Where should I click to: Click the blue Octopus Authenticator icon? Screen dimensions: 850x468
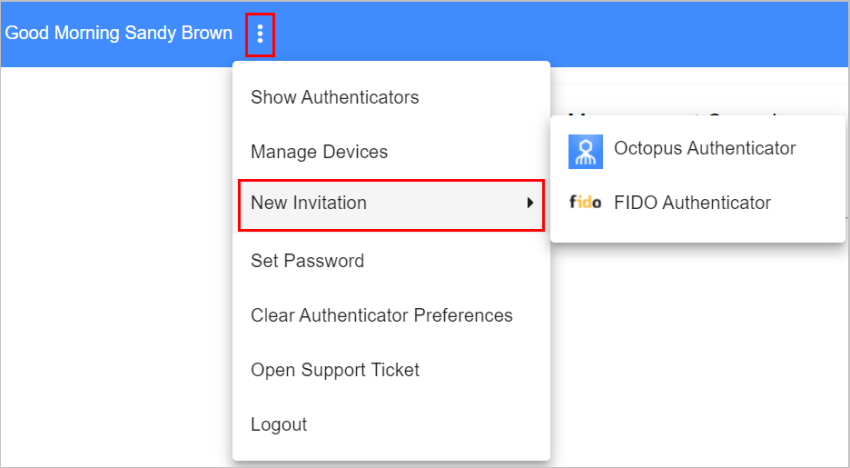tap(585, 151)
